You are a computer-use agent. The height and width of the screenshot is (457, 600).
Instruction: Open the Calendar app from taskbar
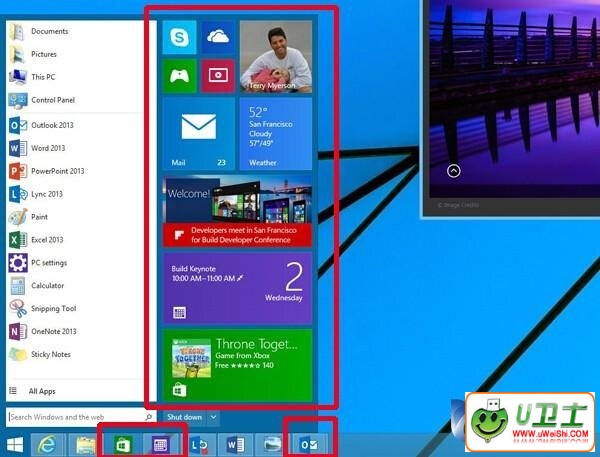tap(160, 445)
